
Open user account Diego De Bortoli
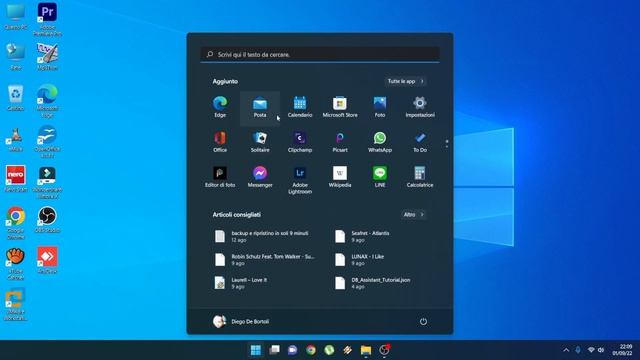(241, 321)
